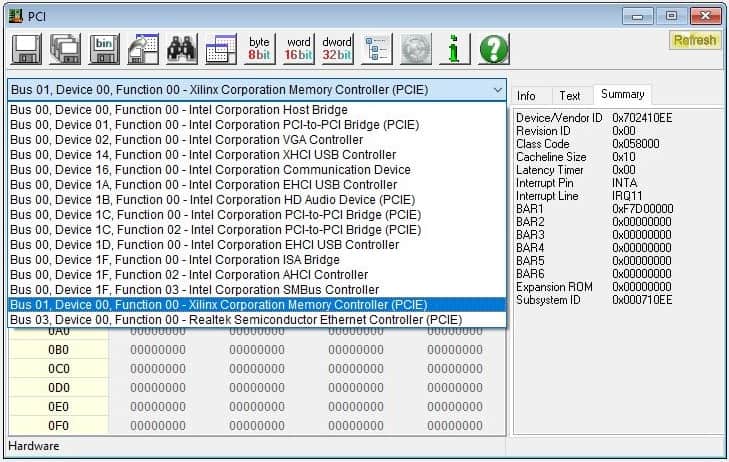
Task: Click the green question mark help icon
Action: coord(493,48)
